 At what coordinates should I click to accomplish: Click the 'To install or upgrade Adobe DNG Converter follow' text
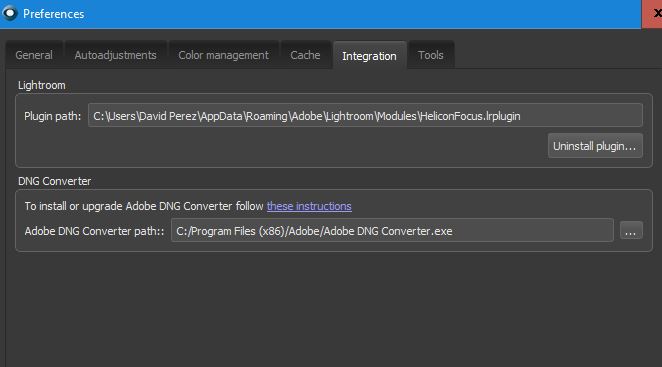click(x=144, y=206)
